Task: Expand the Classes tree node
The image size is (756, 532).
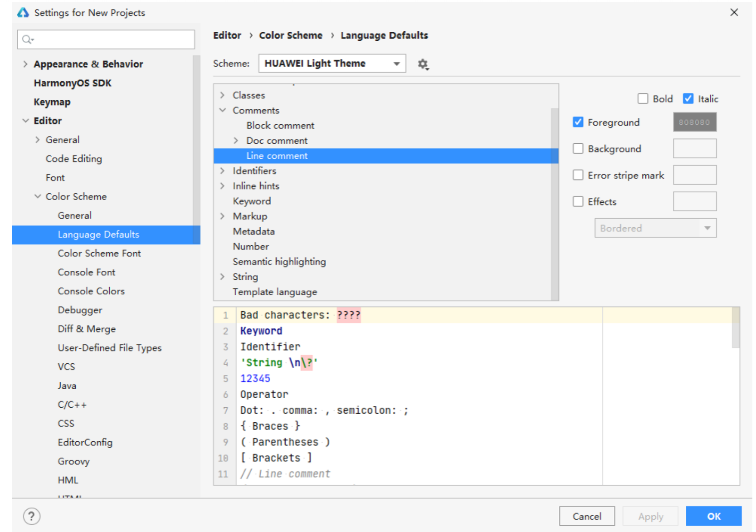Action: [222, 95]
